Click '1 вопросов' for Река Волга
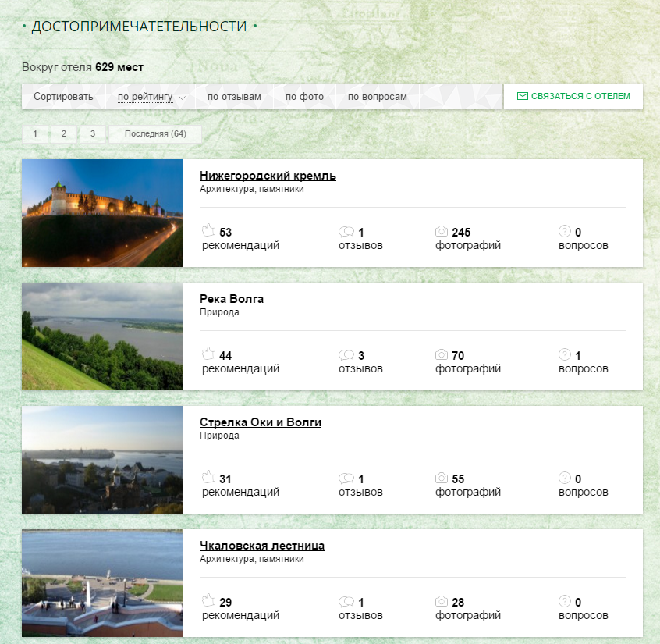 583,362
